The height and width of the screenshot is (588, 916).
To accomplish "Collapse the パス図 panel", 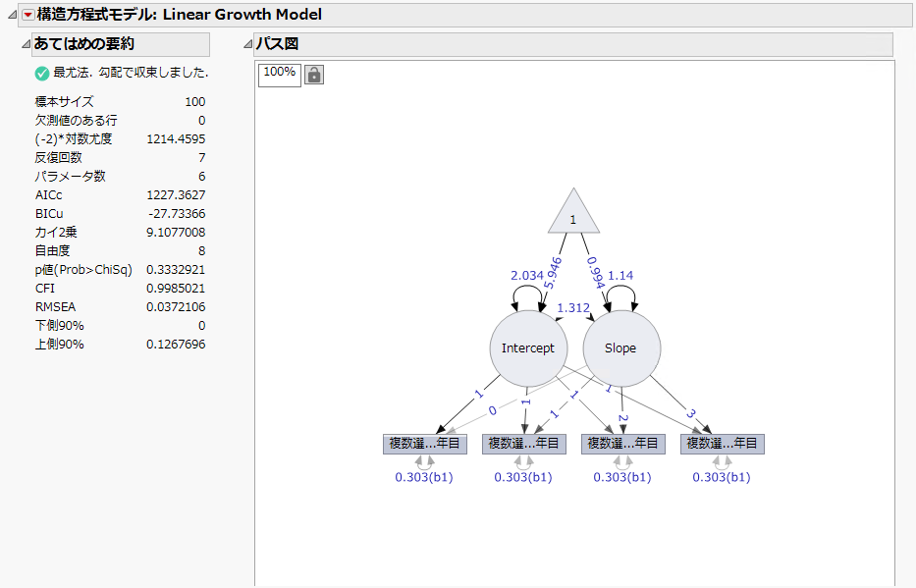I will (249, 45).
